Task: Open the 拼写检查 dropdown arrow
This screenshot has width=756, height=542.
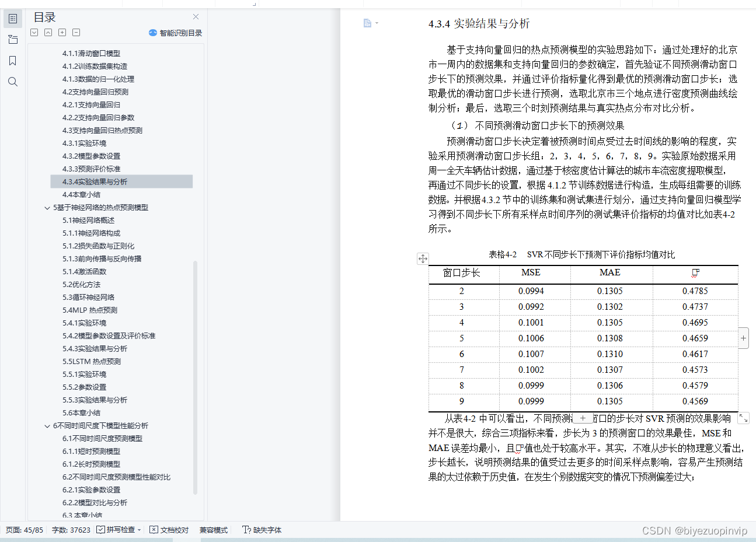Action: (139, 530)
